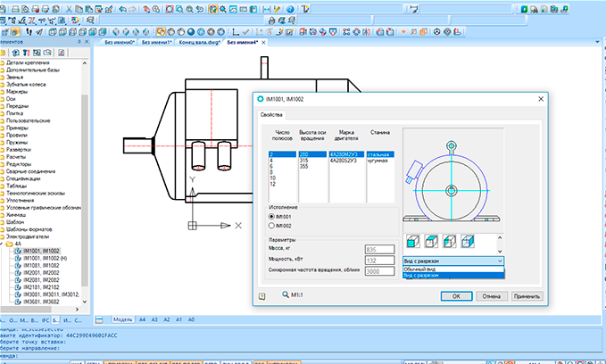Select the first cube view icon in dialog
Screen dimensions: 606x364
click(412, 242)
